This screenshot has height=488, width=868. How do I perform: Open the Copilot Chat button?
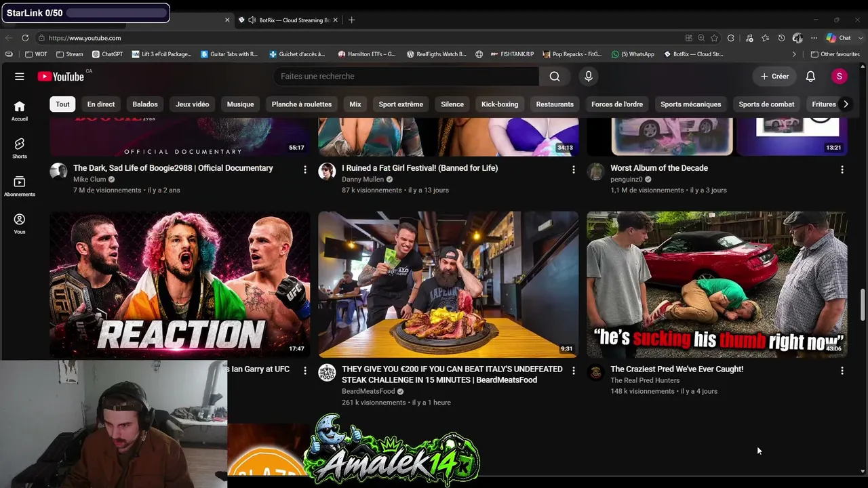[838, 38]
